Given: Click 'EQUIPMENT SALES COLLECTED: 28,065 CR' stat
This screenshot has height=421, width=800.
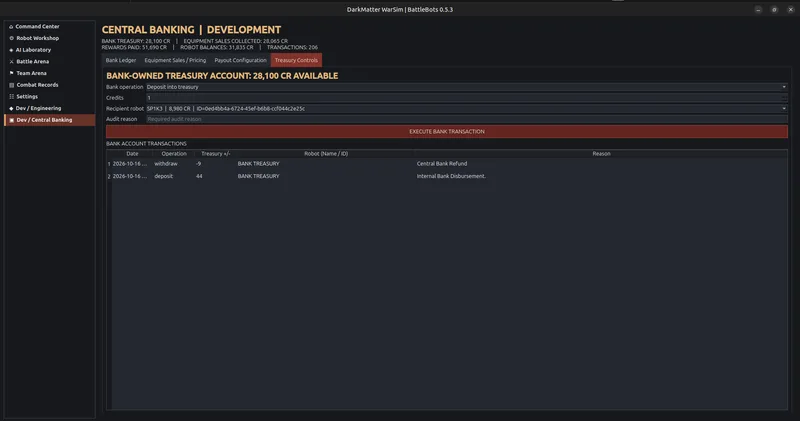Looking at the screenshot, I should pyautogui.click(x=236, y=41).
